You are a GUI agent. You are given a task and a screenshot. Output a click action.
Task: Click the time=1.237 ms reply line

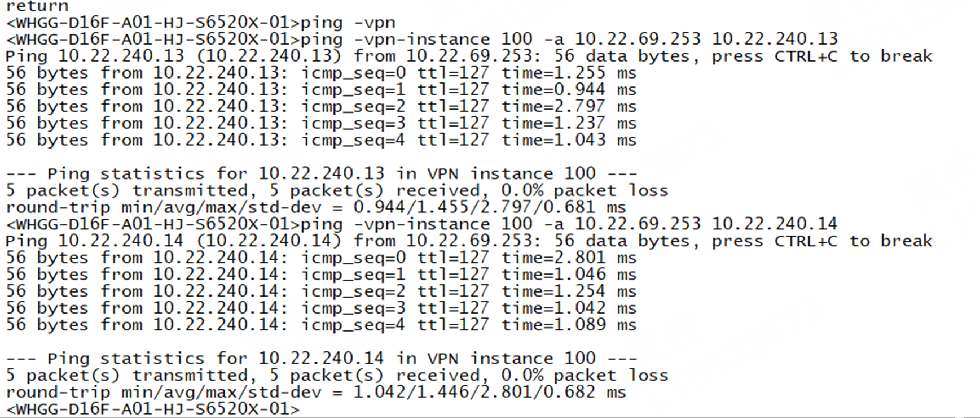(x=321, y=124)
